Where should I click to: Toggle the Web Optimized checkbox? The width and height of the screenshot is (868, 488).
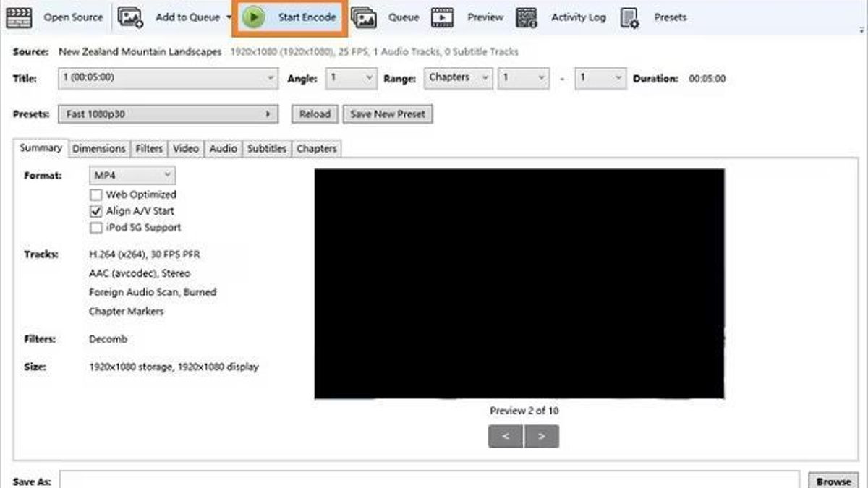pos(95,194)
